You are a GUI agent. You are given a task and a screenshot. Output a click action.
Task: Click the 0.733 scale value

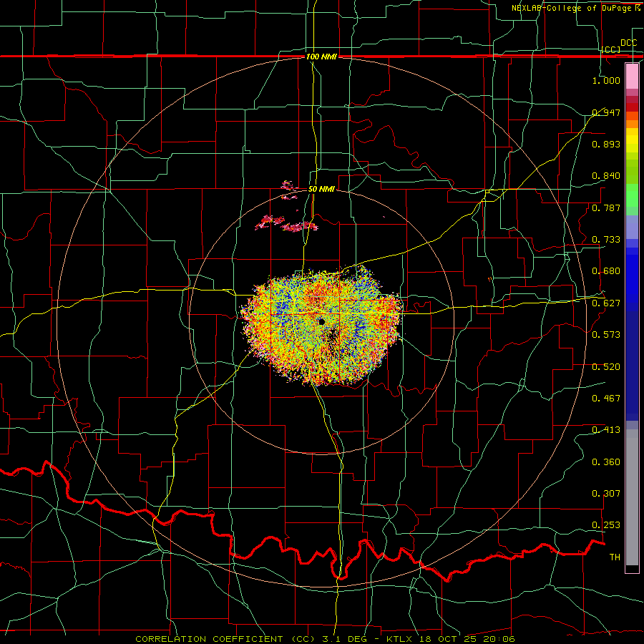606,240
